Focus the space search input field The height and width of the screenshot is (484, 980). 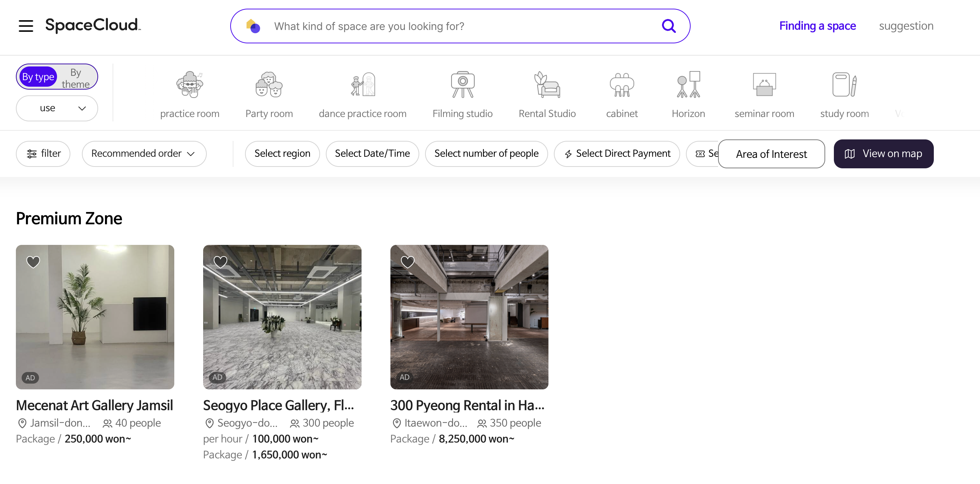point(456,26)
